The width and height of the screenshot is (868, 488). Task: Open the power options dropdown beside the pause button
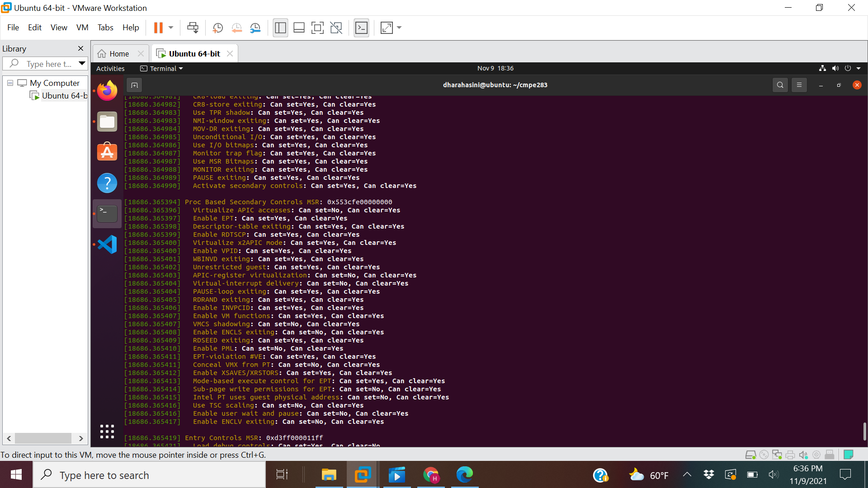pos(171,28)
